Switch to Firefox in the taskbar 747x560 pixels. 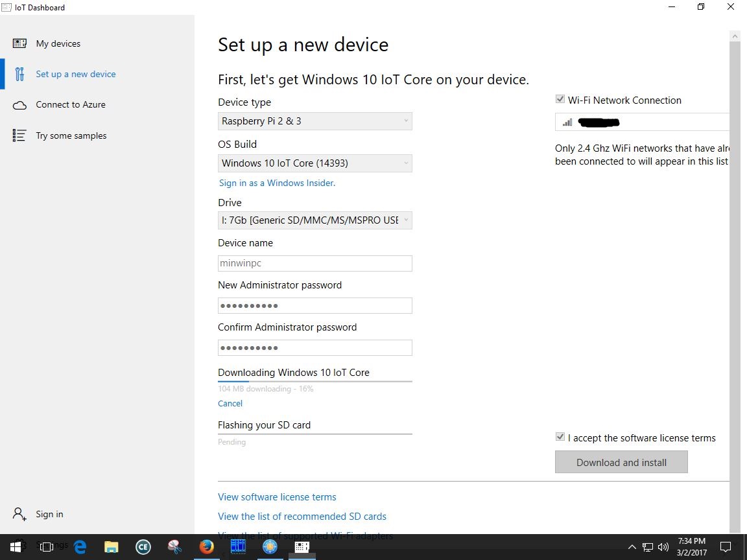click(206, 546)
